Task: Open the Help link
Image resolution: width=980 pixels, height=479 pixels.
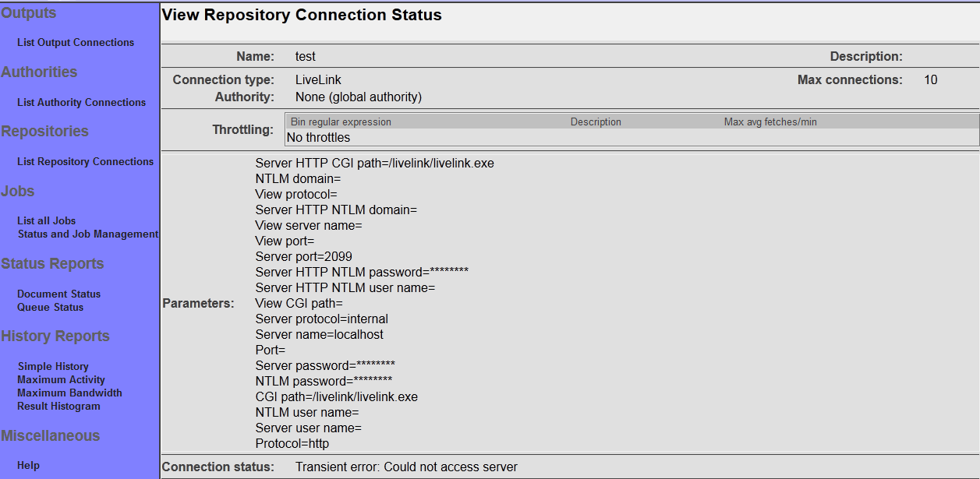Action: pos(28,466)
